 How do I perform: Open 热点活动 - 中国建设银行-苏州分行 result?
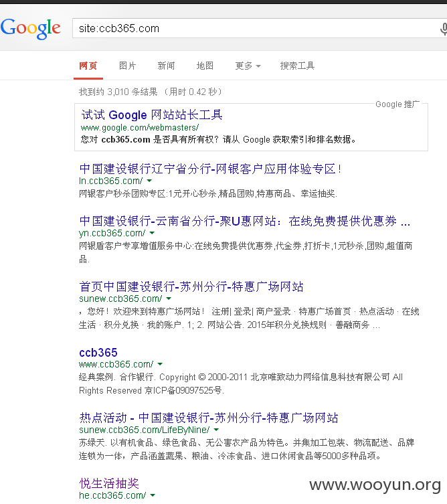(209, 418)
